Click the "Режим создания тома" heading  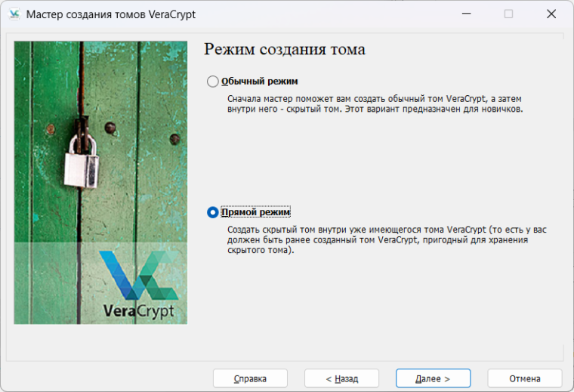point(285,50)
